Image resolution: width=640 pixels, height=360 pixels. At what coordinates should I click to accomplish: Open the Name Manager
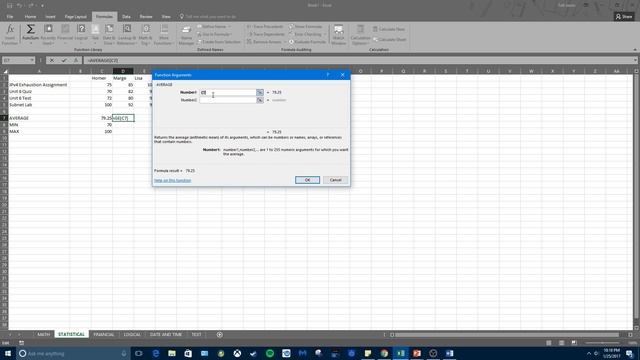click(186, 35)
